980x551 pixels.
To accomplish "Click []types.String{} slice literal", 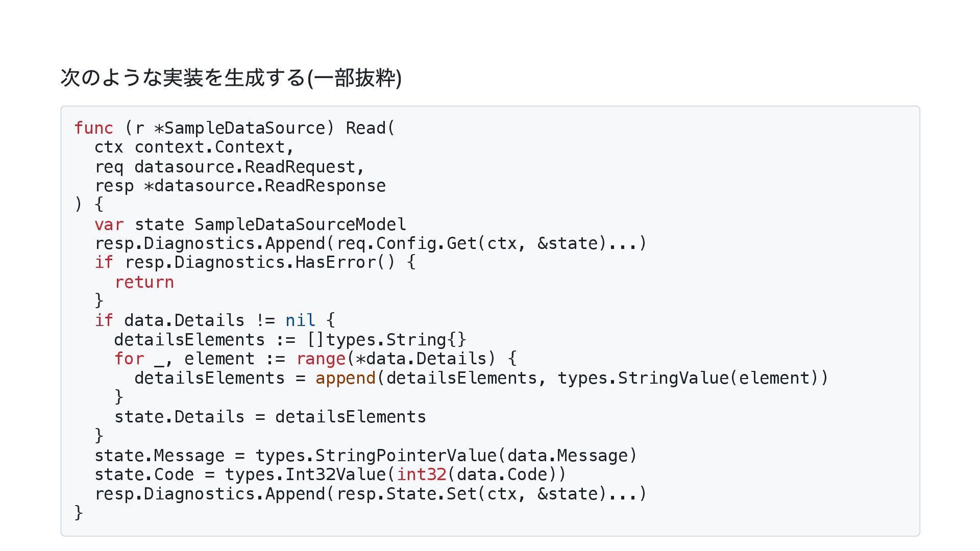I will pyautogui.click(x=386, y=340).
